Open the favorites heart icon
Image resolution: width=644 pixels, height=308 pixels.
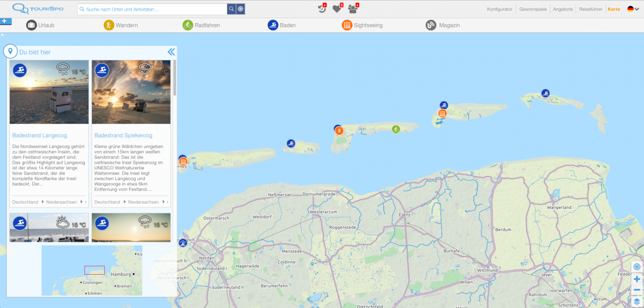click(x=337, y=8)
